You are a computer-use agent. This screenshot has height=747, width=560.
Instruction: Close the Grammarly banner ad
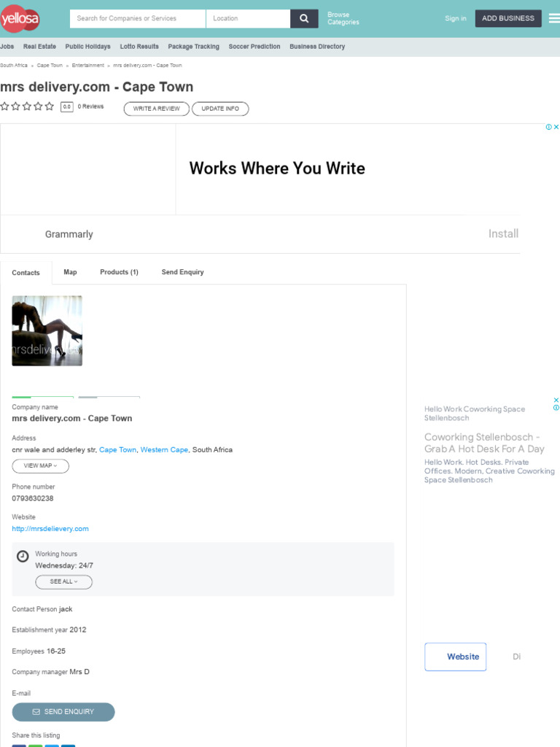556,127
